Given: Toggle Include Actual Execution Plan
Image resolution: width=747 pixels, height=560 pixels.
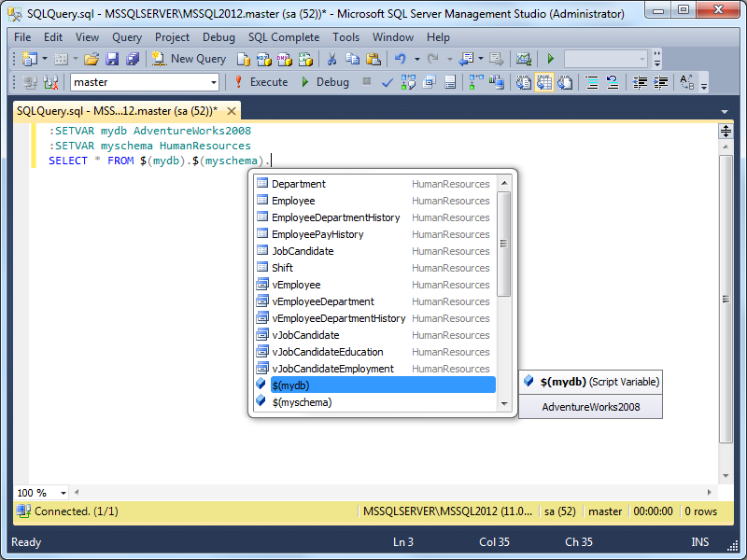Looking at the screenshot, I should pos(476,82).
